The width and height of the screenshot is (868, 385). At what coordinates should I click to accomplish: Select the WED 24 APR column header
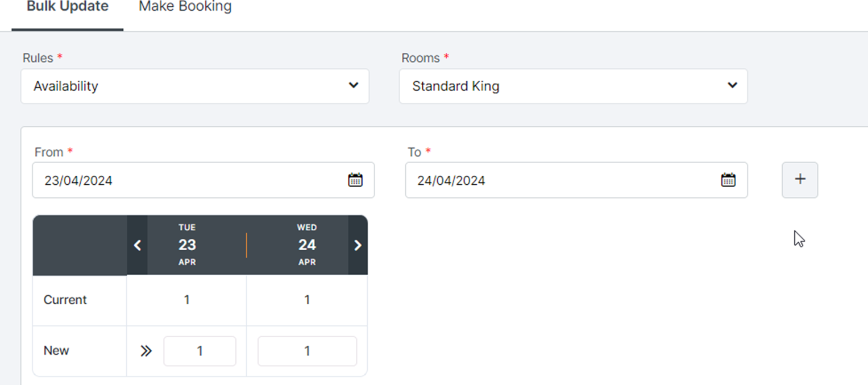(307, 245)
